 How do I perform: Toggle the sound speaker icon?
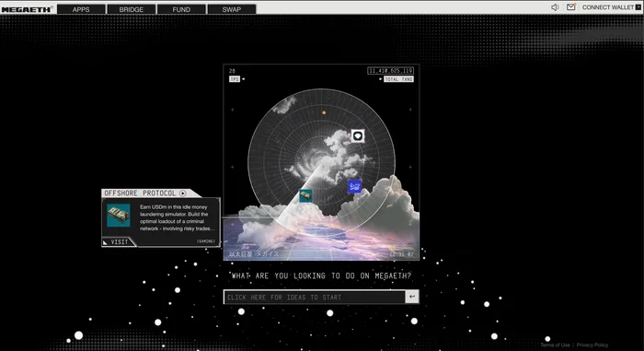point(555,7)
